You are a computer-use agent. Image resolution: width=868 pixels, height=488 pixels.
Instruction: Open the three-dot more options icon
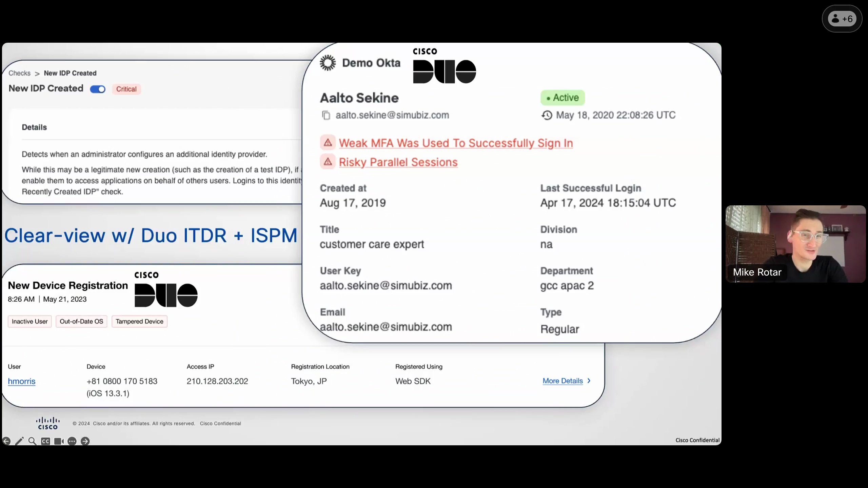[x=72, y=441]
